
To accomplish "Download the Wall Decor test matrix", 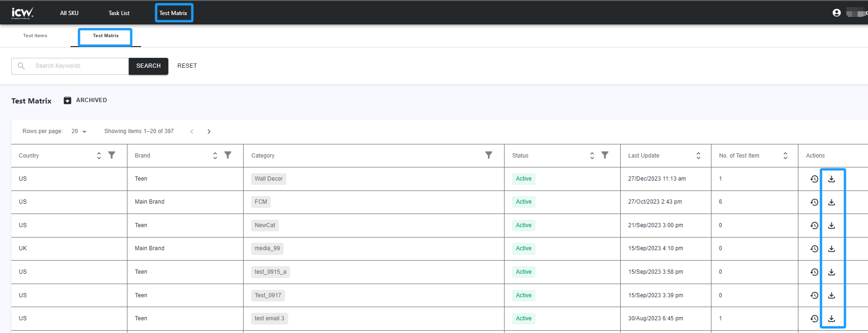I will pyautogui.click(x=831, y=179).
